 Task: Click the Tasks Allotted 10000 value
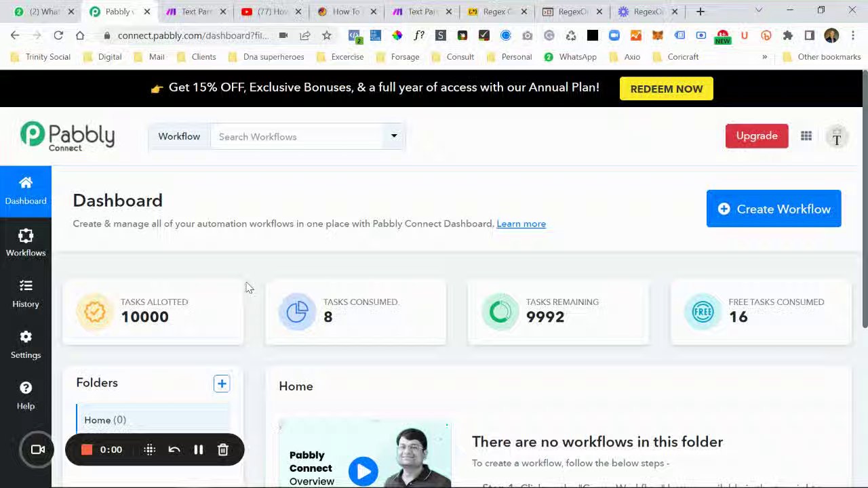coord(144,317)
